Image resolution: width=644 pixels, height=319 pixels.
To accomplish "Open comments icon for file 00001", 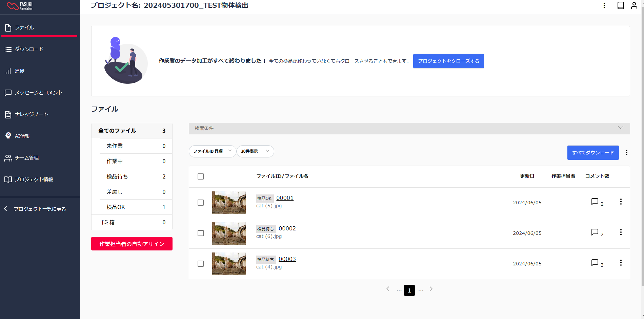I will pyautogui.click(x=595, y=202).
